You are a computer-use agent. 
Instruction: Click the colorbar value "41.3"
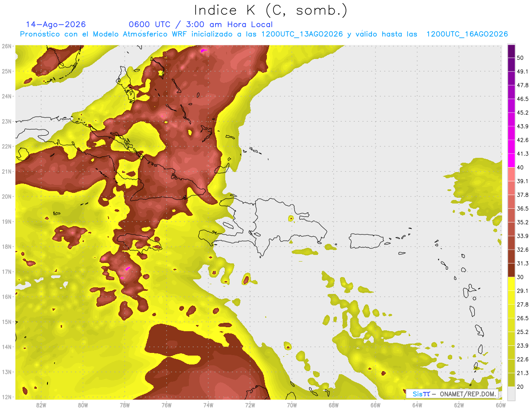click(523, 154)
